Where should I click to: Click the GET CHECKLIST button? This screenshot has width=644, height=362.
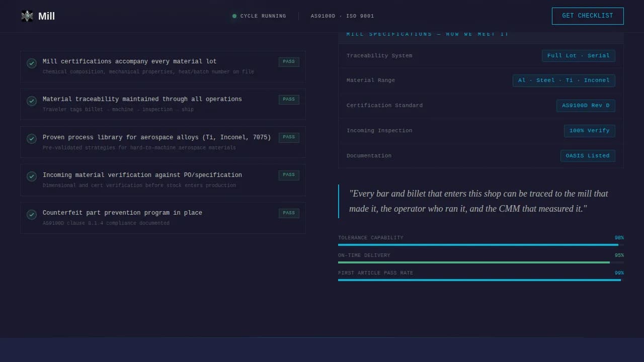(x=587, y=16)
